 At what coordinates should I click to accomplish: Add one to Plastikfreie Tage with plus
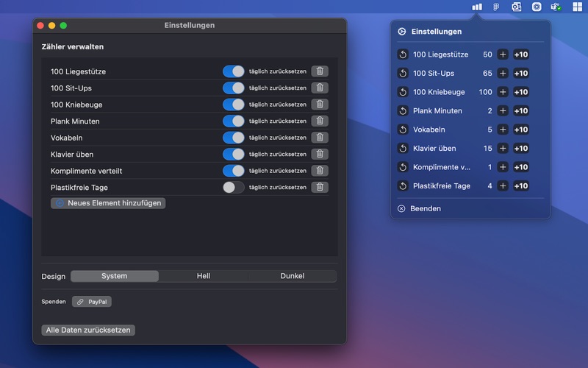pos(503,186)
